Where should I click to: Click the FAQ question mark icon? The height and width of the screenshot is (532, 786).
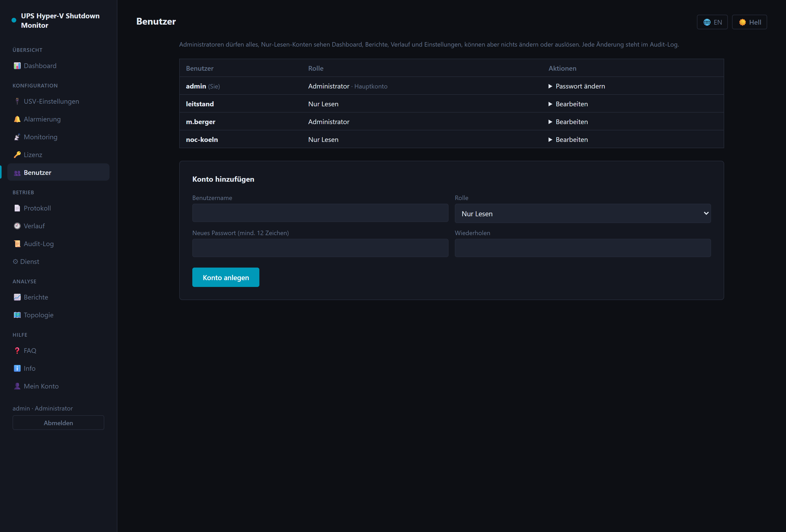pyautogui.click(x=17, y=351)
